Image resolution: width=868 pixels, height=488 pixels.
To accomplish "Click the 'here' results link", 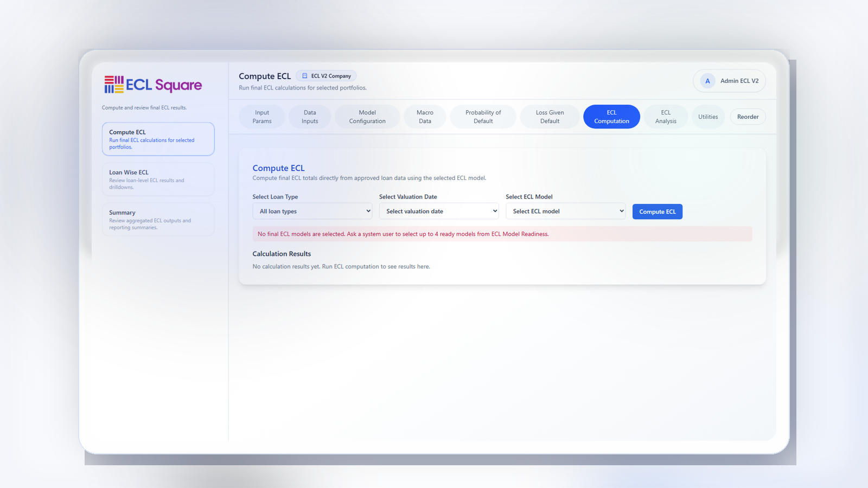I will click(x=423, y=266).
